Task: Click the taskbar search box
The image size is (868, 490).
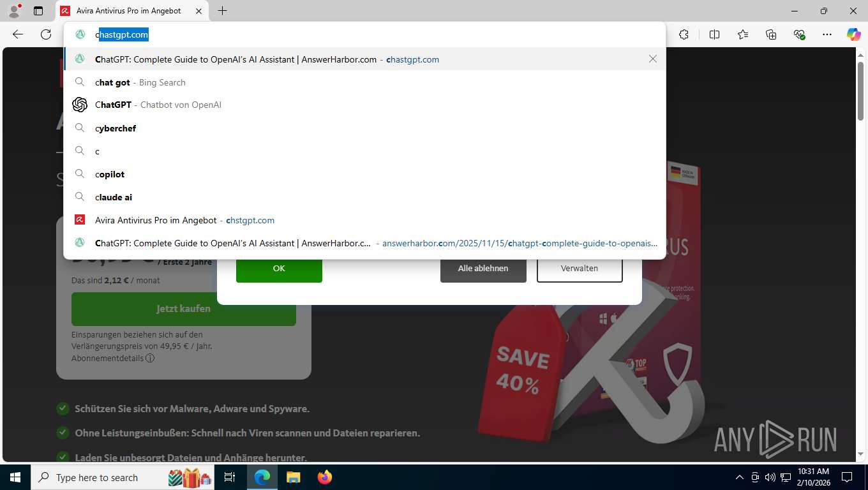Action: pyautogui.click(x=123, y=477)
